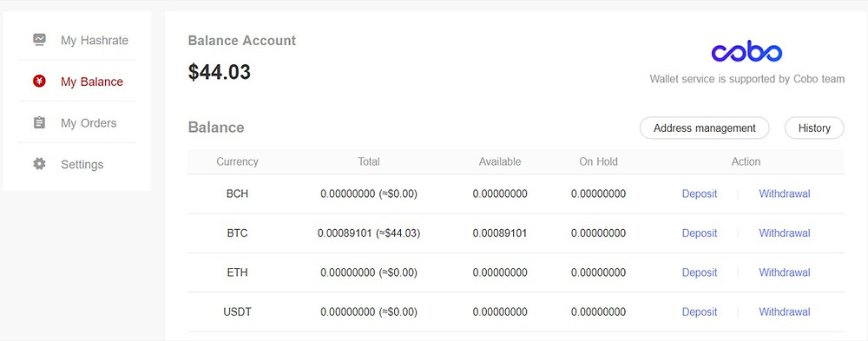
Task: Deposit USDT
Action: (699, 311)
